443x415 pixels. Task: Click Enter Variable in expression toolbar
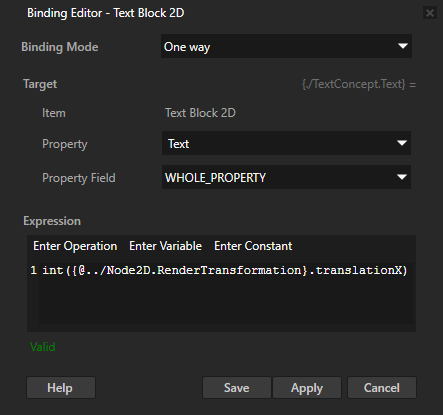click(x=165, y=246)
